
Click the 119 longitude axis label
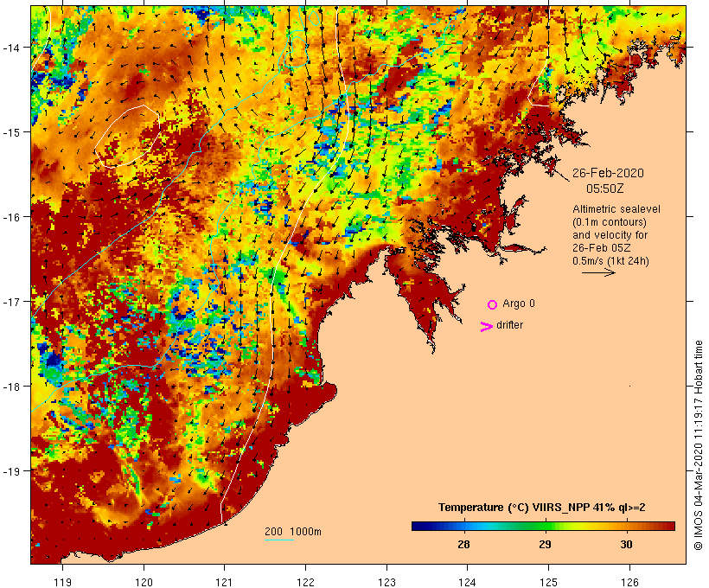click(x=62, y=582)
